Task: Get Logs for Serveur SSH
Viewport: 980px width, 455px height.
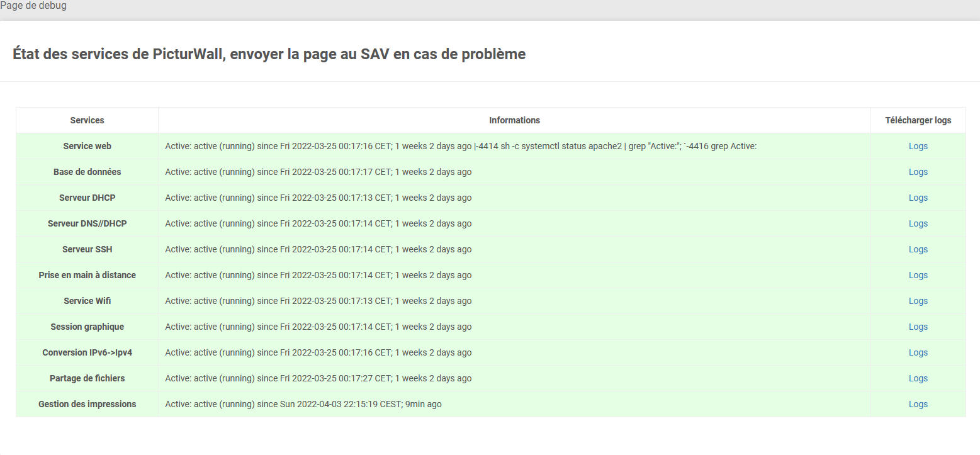Action: pos(918,249)
